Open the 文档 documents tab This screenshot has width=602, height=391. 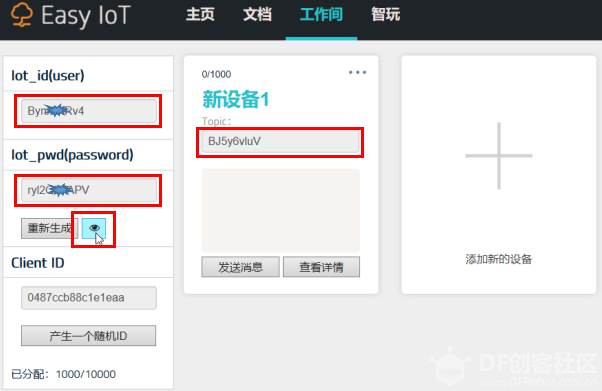257,15
